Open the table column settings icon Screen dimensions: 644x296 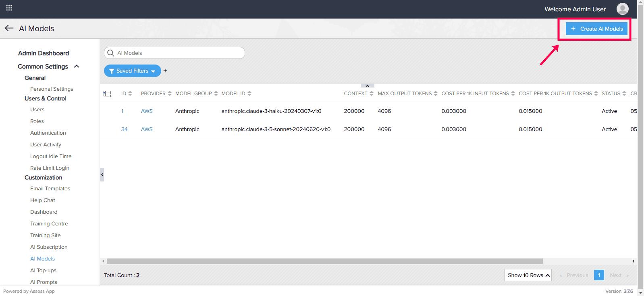[108, 94]
